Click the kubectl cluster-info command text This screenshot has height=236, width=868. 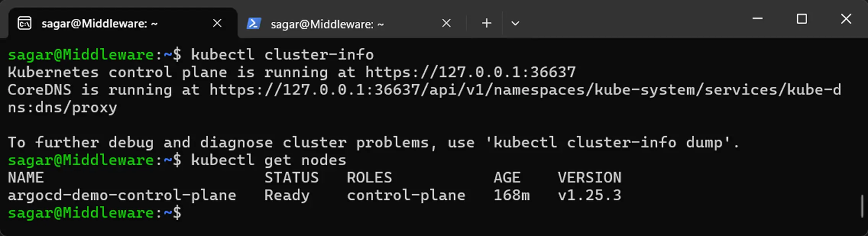[x=283, y=54]
